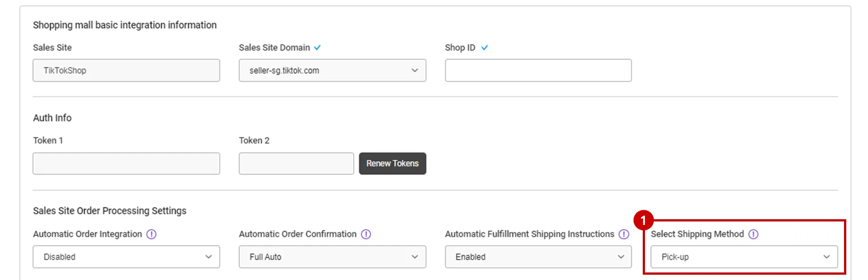Click info icon beside Select Shipping Method
The height and width of the screenshot is (280, 868).
click(x=753, y=234)
